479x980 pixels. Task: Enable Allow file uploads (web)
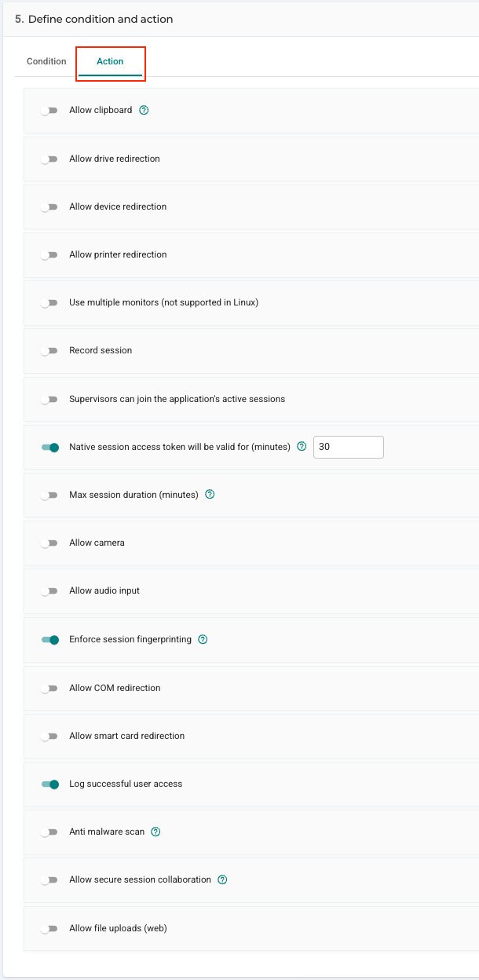pos(50,928)
